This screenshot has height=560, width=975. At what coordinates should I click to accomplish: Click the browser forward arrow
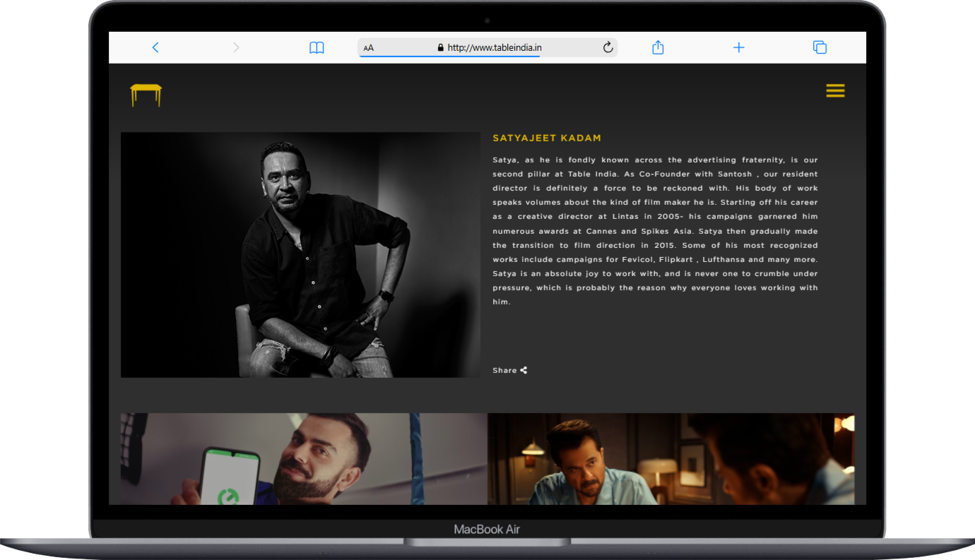click(x=236, y=47)
